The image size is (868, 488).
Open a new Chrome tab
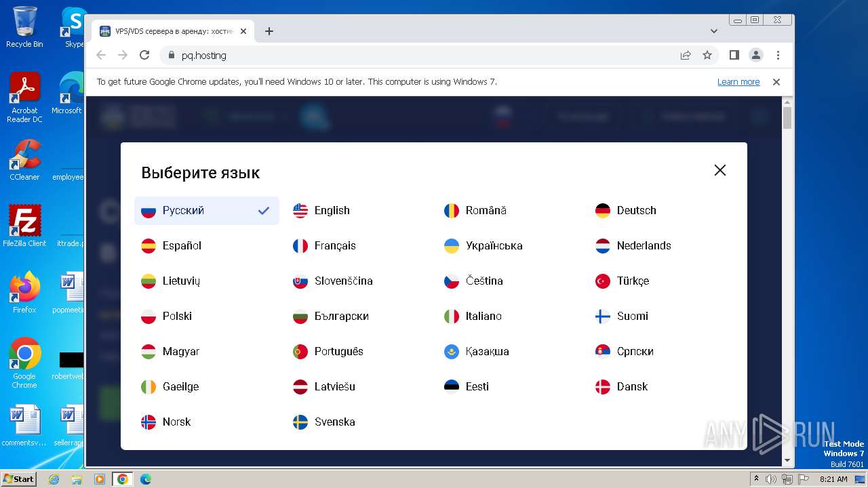(x=269, y=31)
